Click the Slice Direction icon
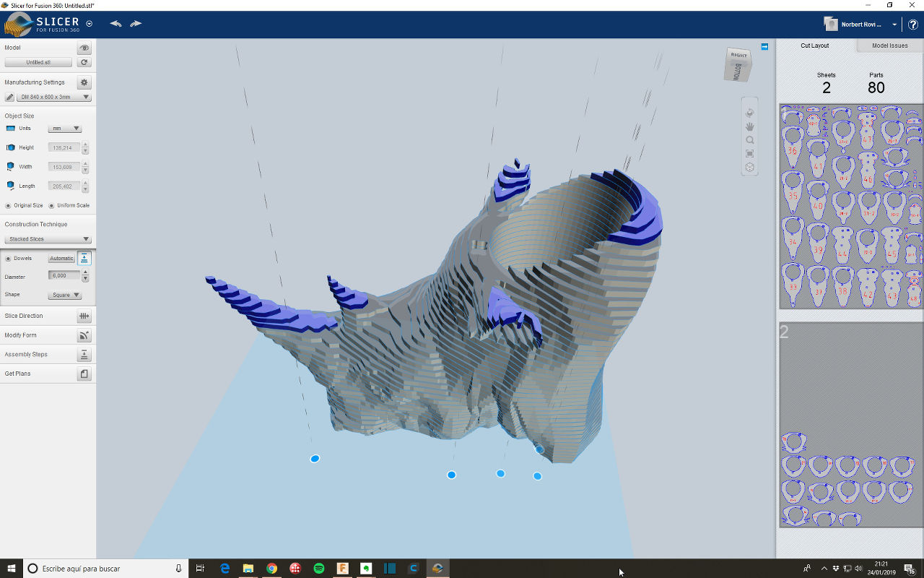 point(84,316)
